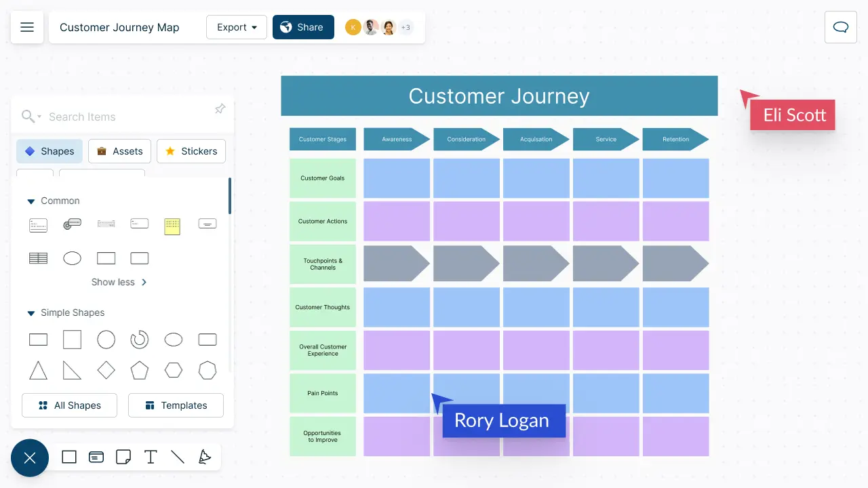Viewport: 868px width, 488px height.
Task: Select the Customer Journey title banner
Action: pyautogui.click(x=499, y=96)
